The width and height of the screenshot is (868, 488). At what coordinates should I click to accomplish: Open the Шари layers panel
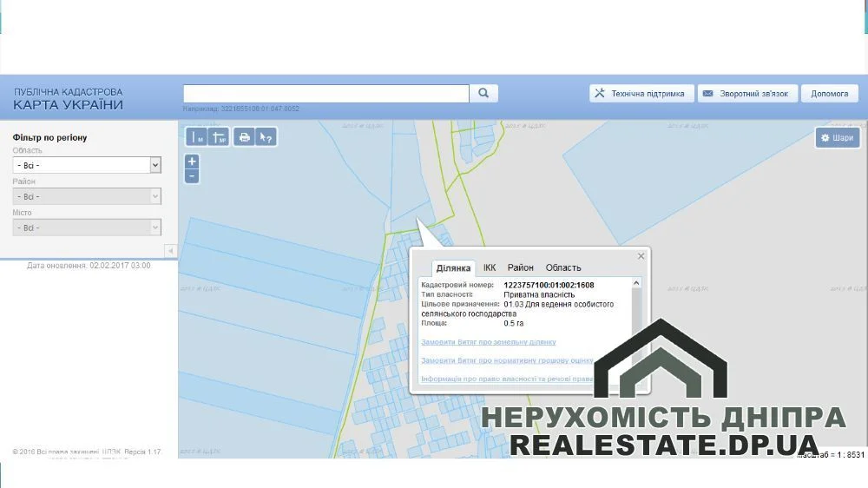pos(837,137)
